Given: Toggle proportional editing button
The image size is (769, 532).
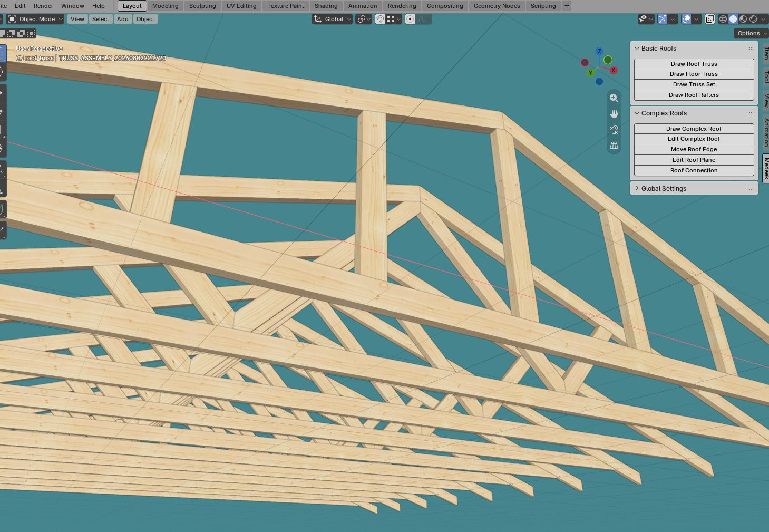Looking at the screenshot, I should click(x=410, y=19).
